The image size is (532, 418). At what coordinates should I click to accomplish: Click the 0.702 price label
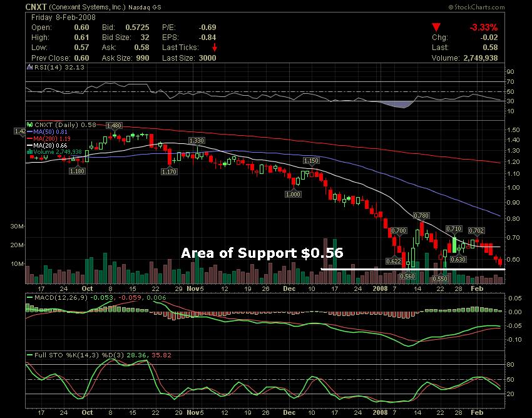coord(476,231)
